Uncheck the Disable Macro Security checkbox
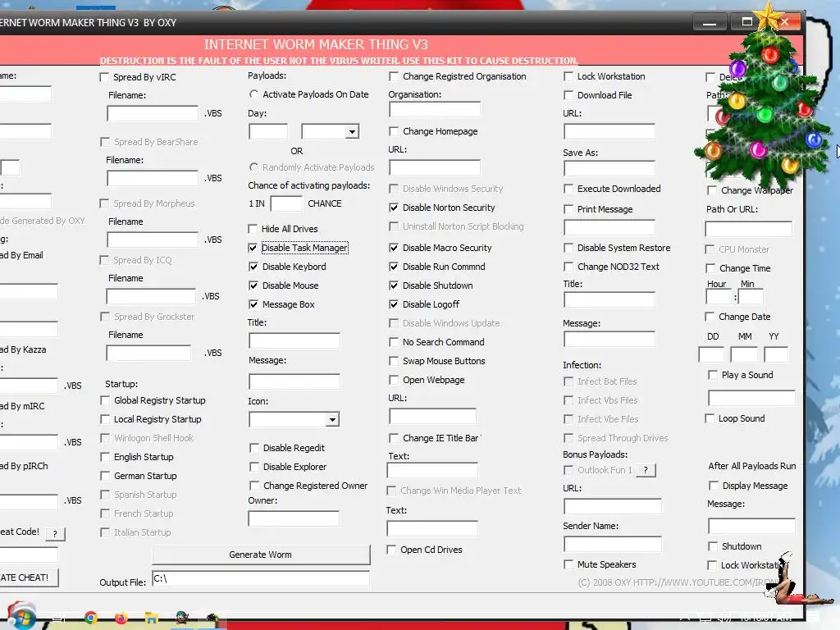 (394, 248)
